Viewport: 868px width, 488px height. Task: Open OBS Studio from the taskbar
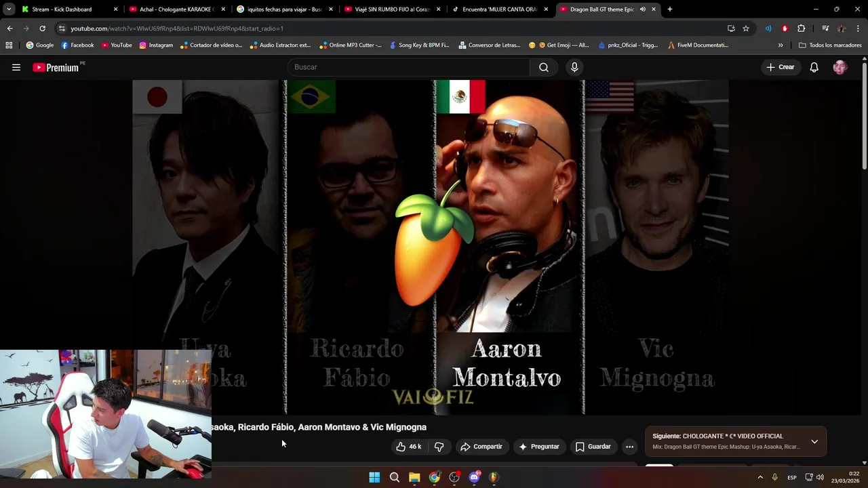(x=454, y=477)
